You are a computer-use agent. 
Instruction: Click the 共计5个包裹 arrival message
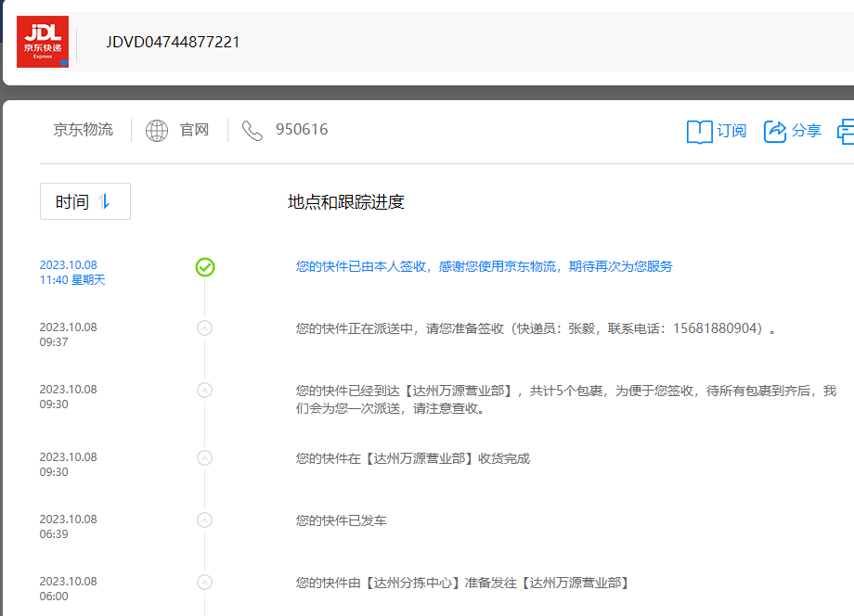pos(566,400)
